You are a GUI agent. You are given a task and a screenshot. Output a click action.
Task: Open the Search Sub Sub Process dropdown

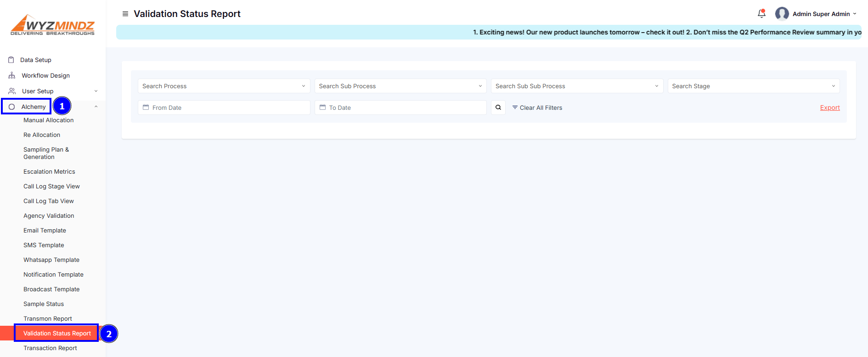pos(577,86)
